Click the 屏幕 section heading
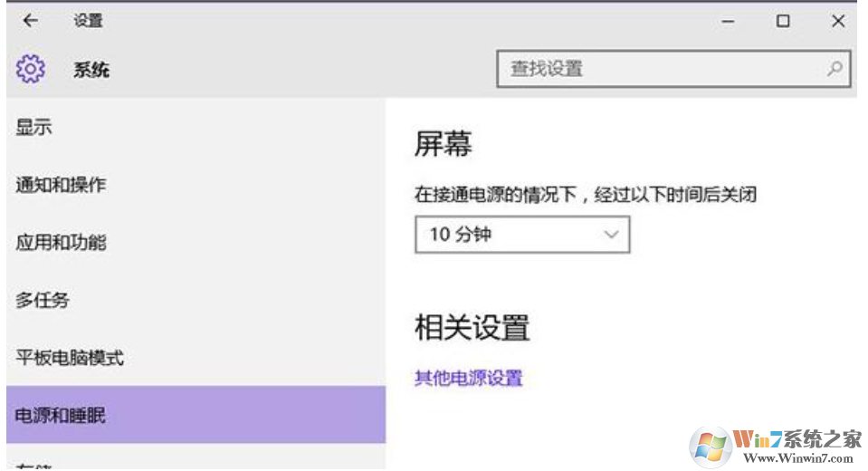Screen dimensions: 868x471 coord(444,144)
